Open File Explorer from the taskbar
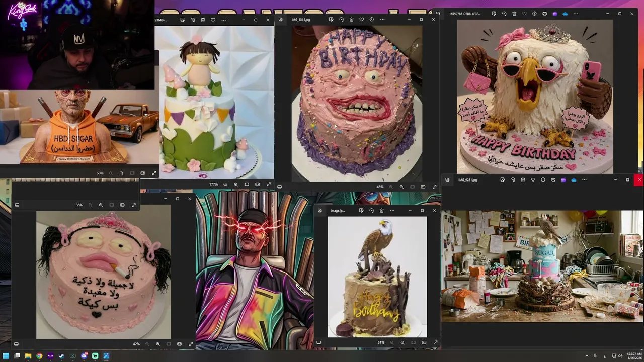The image size is (644, 362). click(x=28, y=356)
